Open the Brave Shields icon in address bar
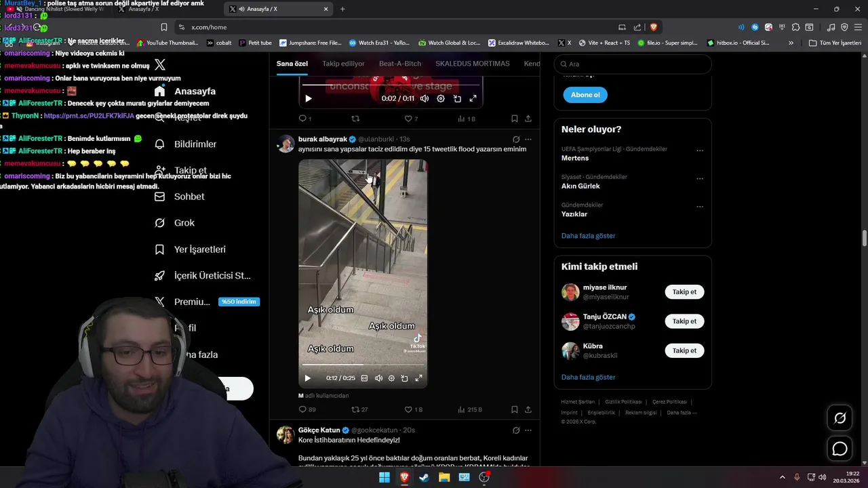 coord(654,27)
